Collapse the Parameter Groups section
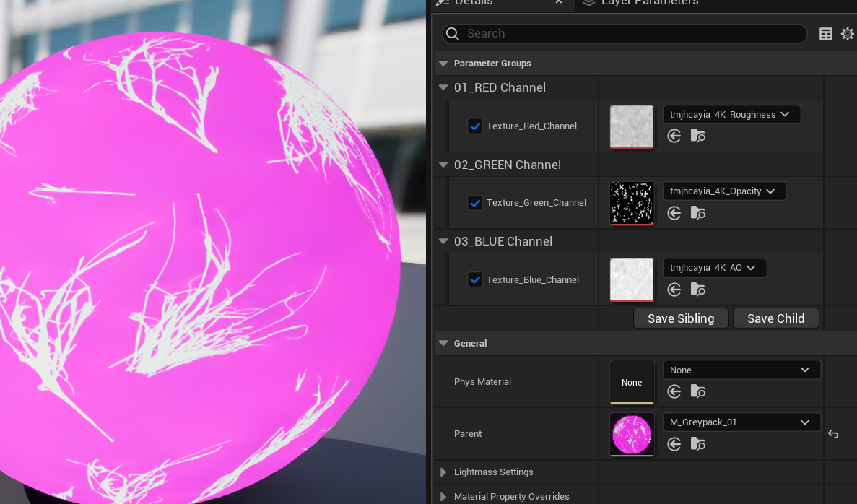This screenshot has height=504, width=857. [443, 64]
